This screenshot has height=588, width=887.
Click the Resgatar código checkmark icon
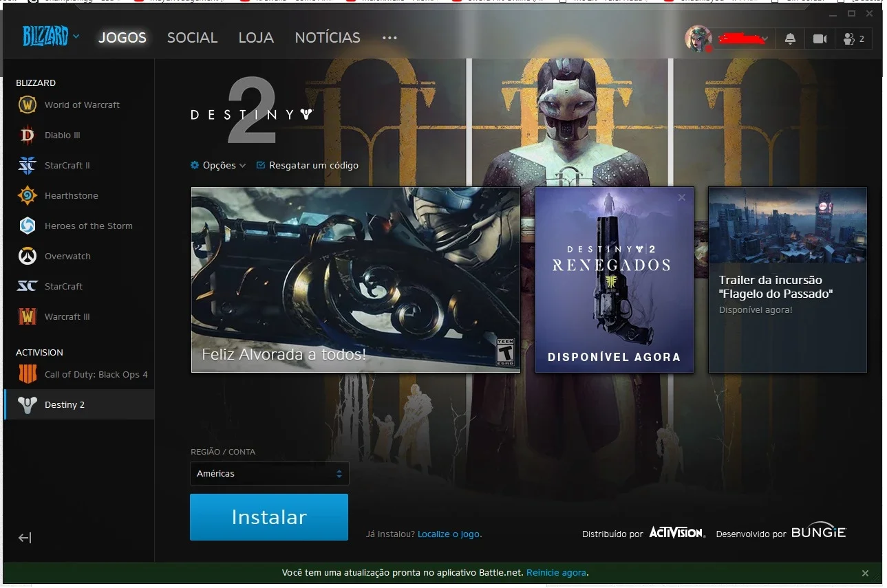[261, 166]
